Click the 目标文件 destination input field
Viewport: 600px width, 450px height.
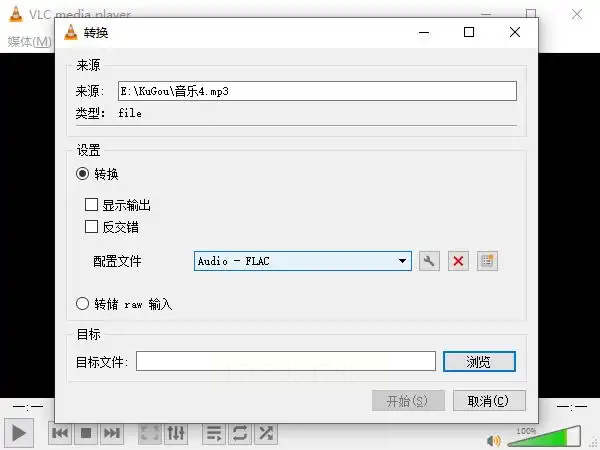(x=286, y=361)
